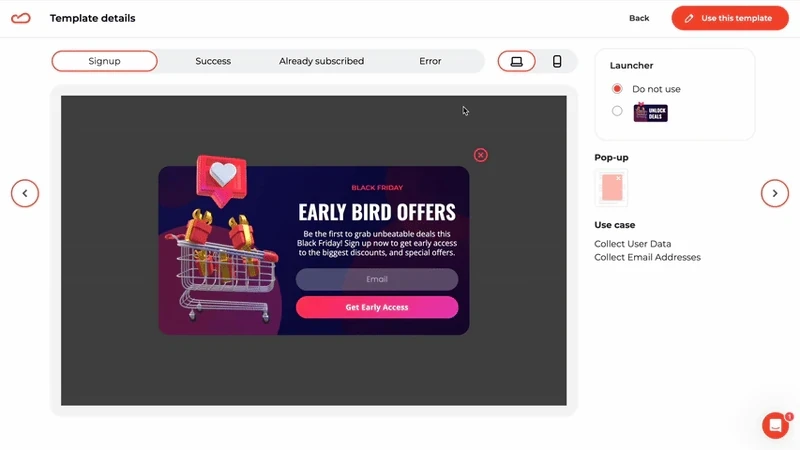Click the cloud logo icon in header
The image size is (800, 450).
[21, 18]
